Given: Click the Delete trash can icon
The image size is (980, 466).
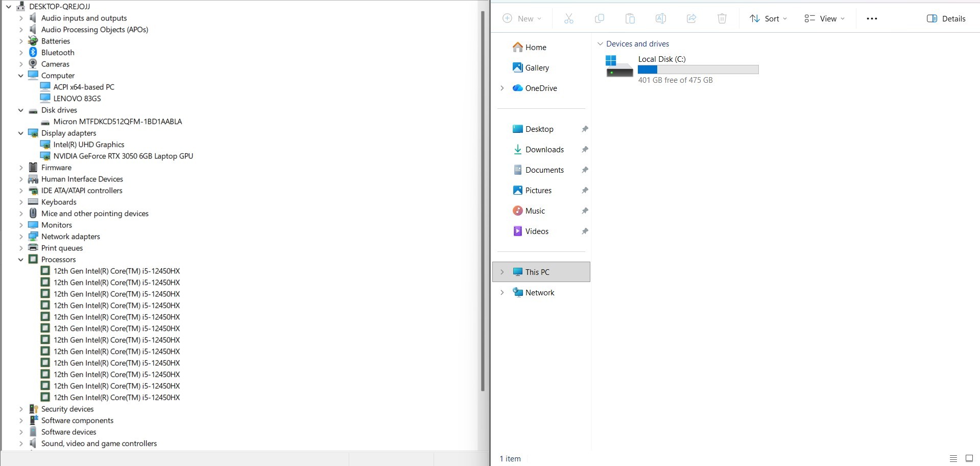Looking at the screenshot, I should pyautogui.click(x=722, y=19).
